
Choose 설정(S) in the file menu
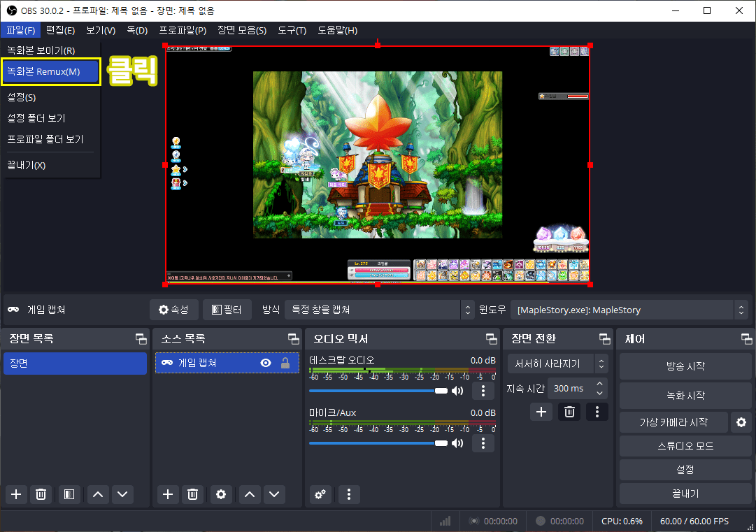(50, 97)
